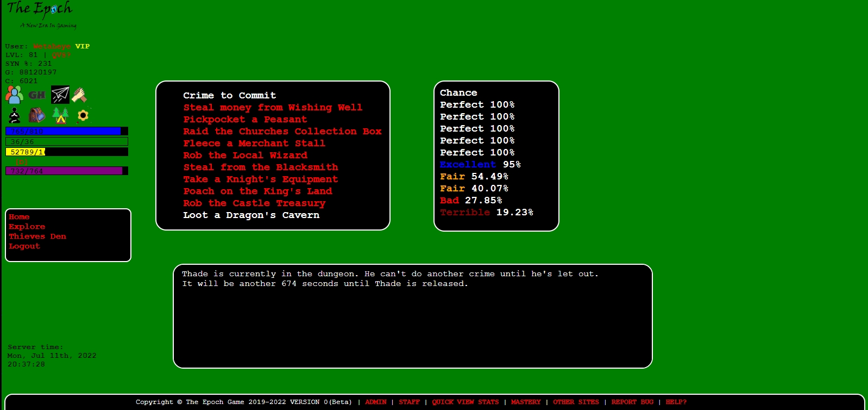Click the campsite tent and trees icon

[60, 115]
